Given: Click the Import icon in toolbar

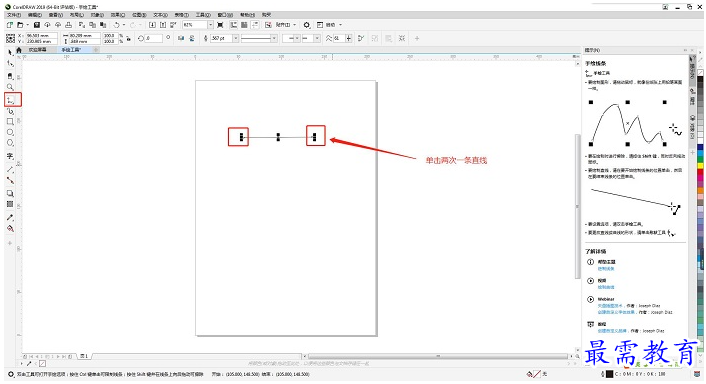Looking at the screenshot, I should (152, 25).
